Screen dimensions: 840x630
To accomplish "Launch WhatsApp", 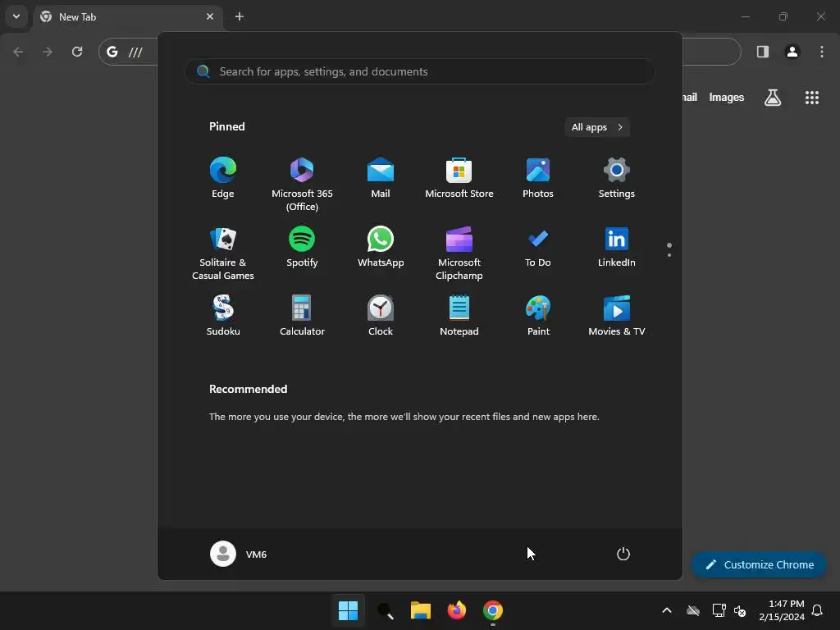I will (381, 247).
